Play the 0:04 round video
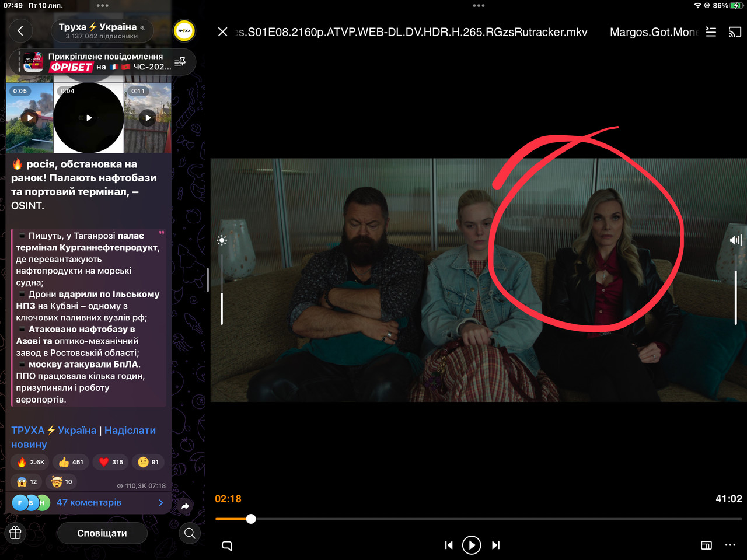The height and width of the screenshot is (560, 747). click(x=89, y=118)
